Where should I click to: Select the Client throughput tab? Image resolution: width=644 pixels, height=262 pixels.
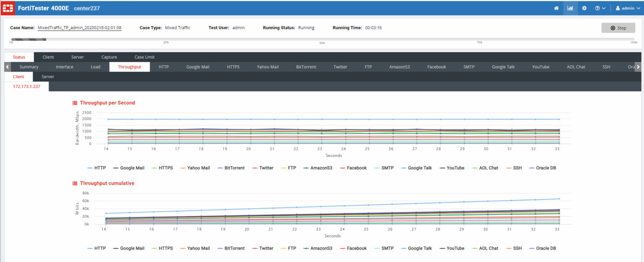click(x=19, y=77)
